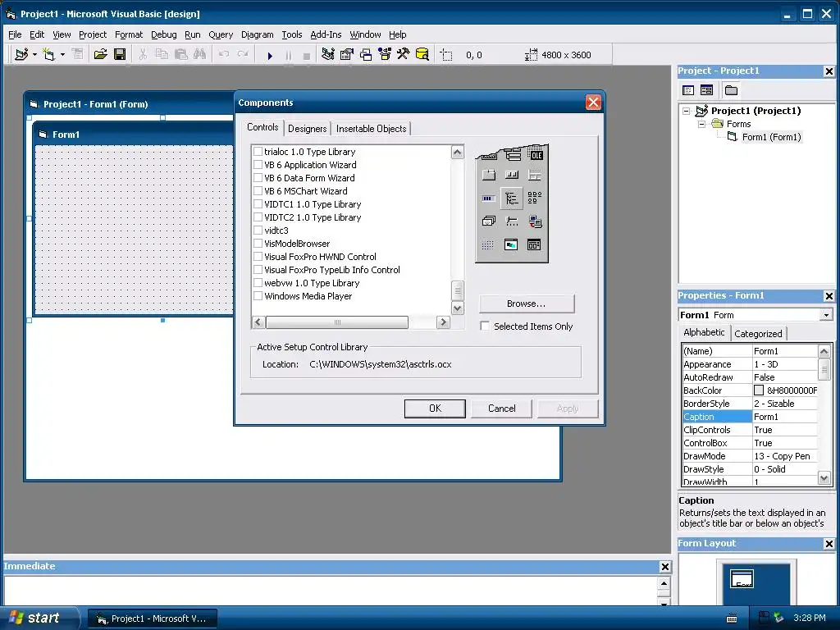Open the Add-Ins menu
840x630 pixels.
[326, 34]
